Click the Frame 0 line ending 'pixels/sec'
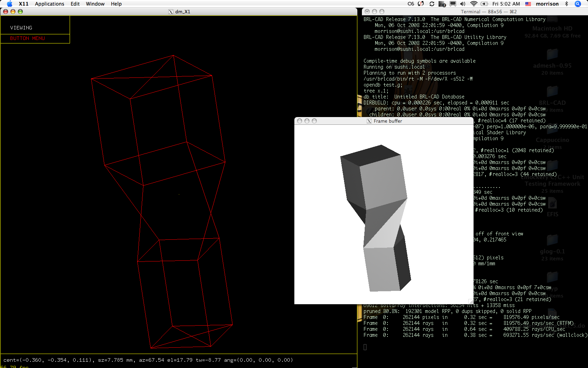588x368 pixels. 461,317
